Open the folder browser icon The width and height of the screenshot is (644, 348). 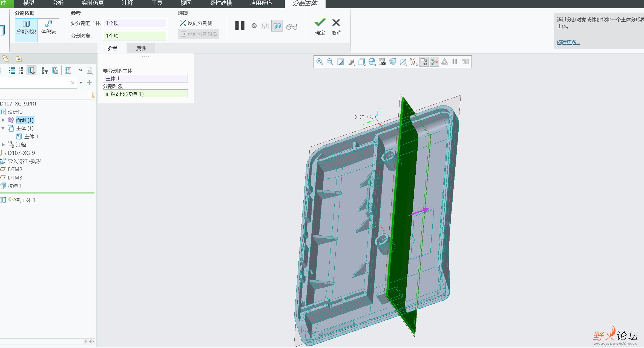coord(6,59)
